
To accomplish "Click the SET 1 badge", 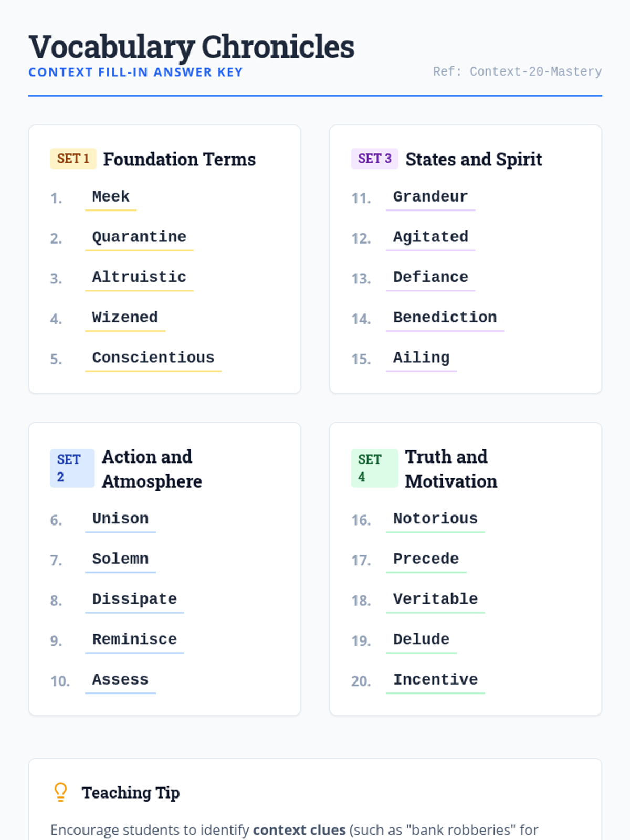I will [x=73, y=159].
